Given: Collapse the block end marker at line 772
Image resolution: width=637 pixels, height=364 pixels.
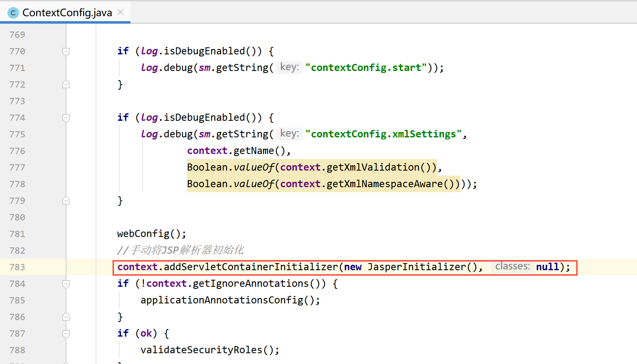Looking at the screenshot, I should tap(66, 84).
